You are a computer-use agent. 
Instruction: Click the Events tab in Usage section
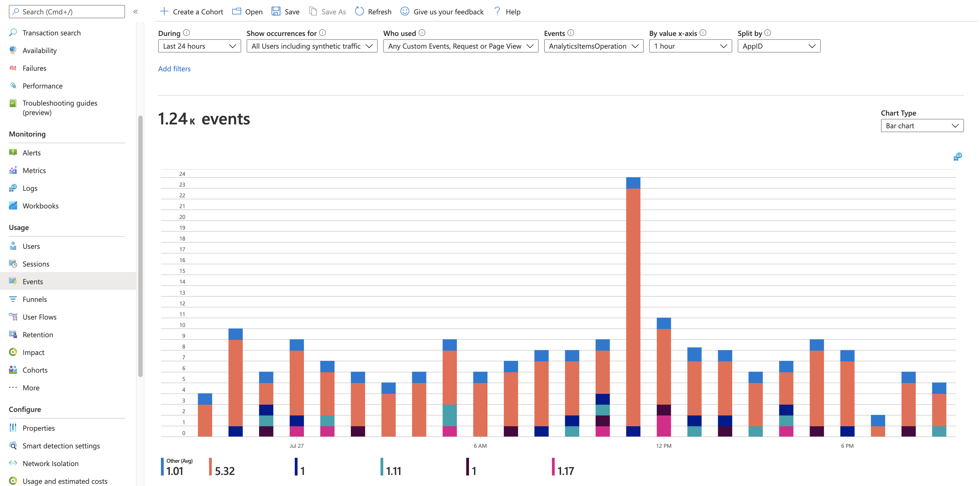click(33, 281)
